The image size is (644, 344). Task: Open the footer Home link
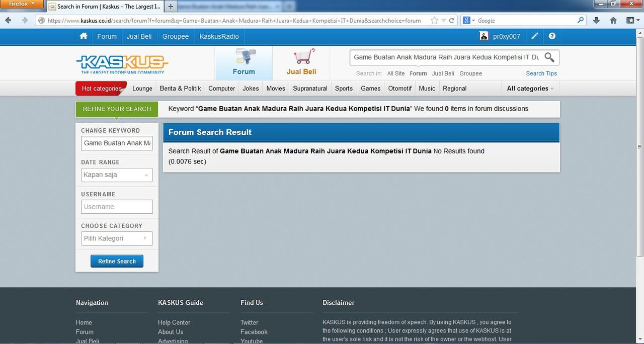coord(84,322)
